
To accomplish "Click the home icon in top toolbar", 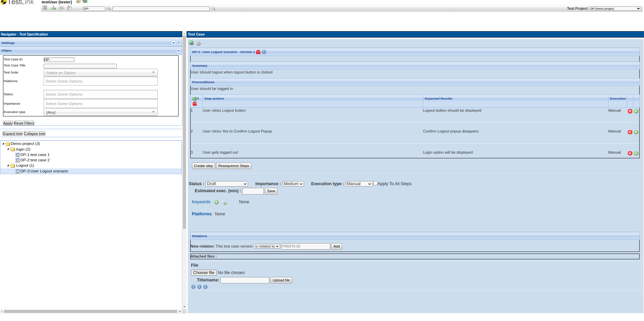I will [x=45, y=8].
